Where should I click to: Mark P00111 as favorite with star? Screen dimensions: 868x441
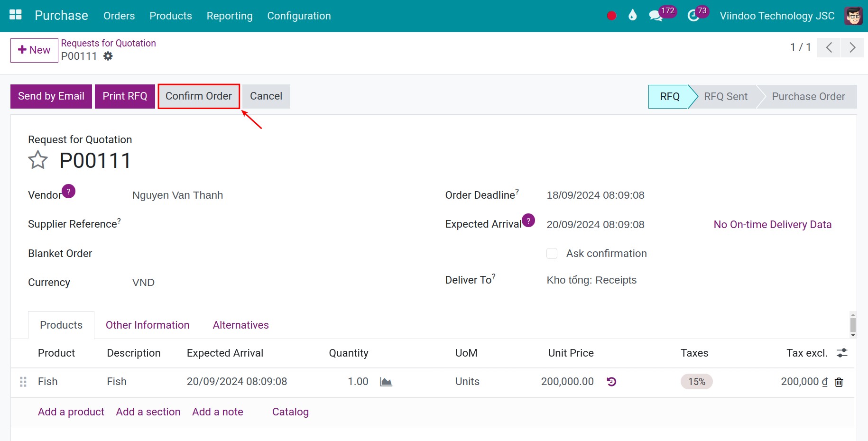tap(38, 160)
